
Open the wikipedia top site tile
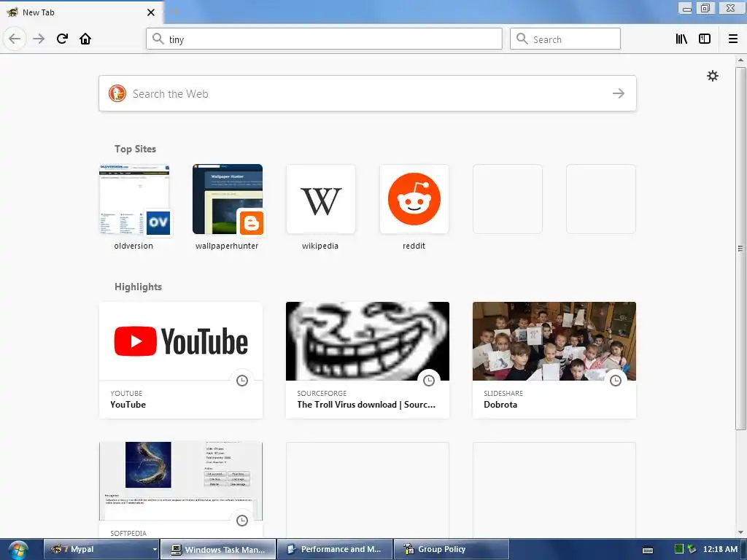click(x=321, y=208)
